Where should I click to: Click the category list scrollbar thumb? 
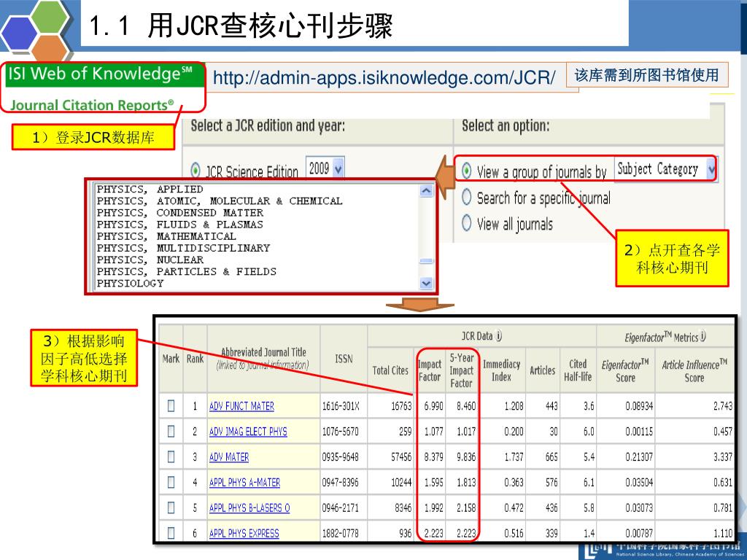pos(426,261)
